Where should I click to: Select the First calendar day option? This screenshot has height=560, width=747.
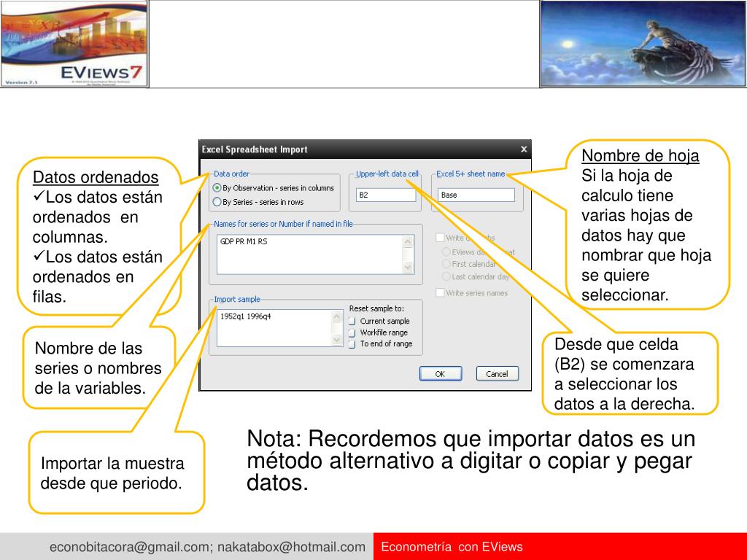tap(446, 264)
